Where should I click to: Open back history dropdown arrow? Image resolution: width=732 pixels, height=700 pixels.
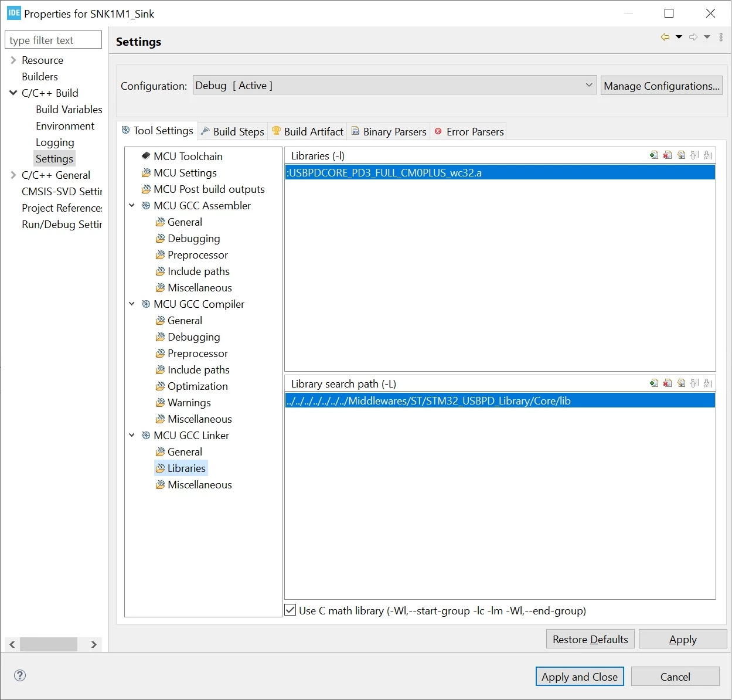coord(679,37)
